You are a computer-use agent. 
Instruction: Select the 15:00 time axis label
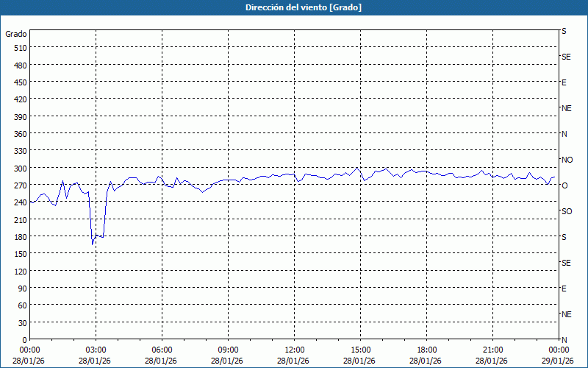click(x=360, y=350)
